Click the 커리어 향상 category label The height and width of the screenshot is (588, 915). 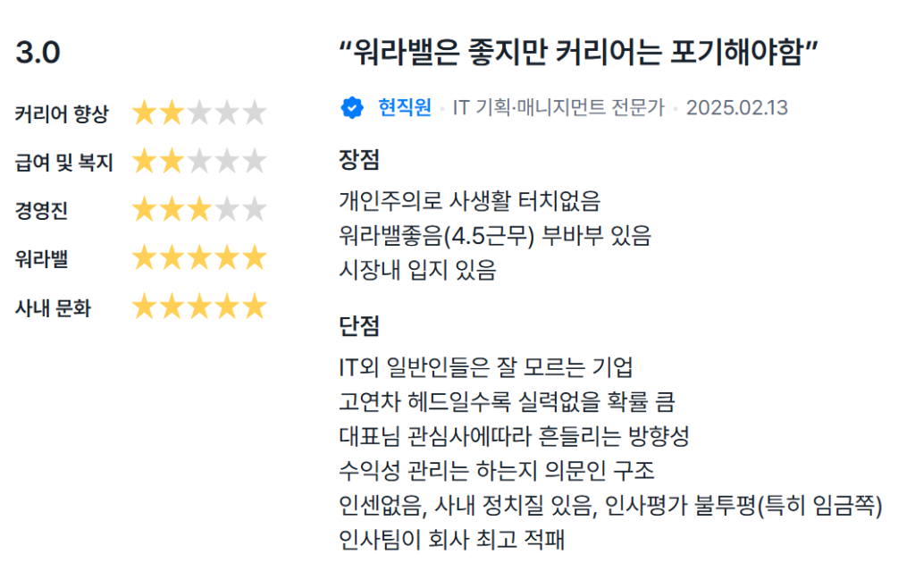click(62, 114)
